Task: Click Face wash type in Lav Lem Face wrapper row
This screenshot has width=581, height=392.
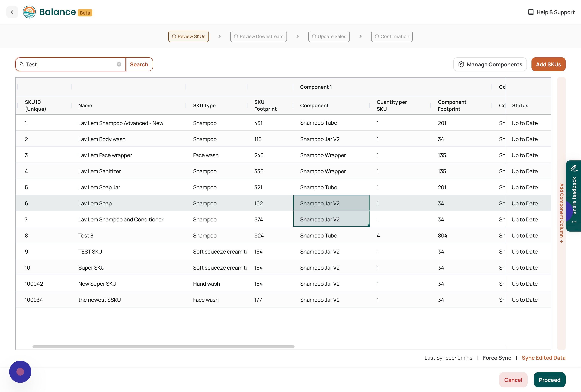Action: [x=216, y=155]
